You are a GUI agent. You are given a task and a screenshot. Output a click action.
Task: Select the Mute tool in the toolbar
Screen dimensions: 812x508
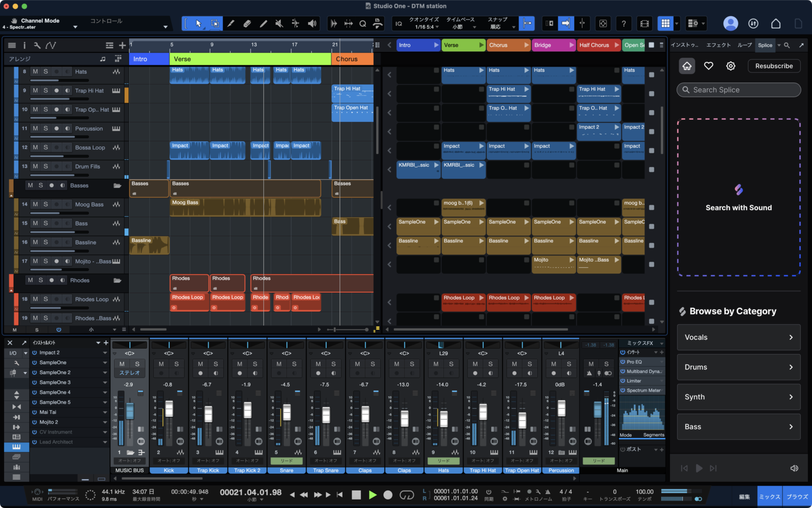(x=280, y=24)
